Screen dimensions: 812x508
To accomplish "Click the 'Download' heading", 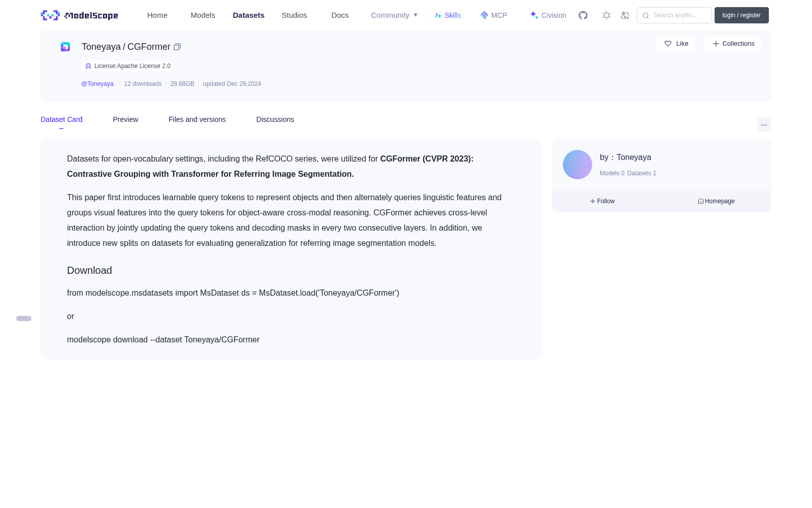I will (89, 270).
